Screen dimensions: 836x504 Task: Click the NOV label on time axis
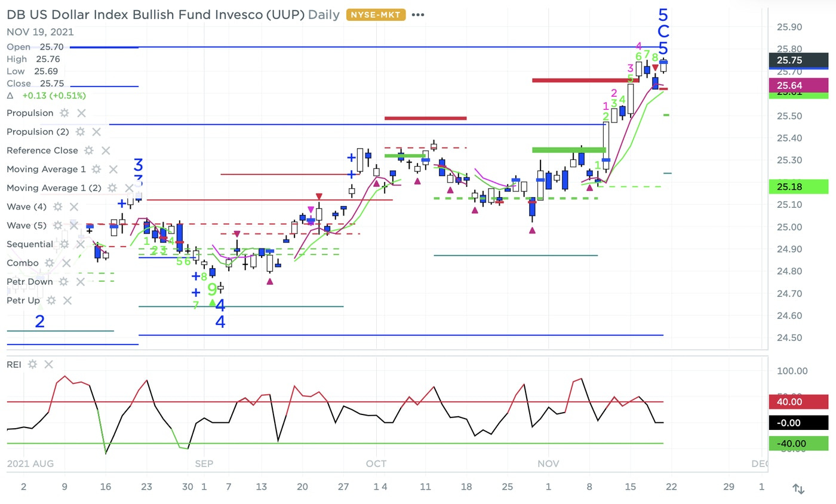coord(548,463)
